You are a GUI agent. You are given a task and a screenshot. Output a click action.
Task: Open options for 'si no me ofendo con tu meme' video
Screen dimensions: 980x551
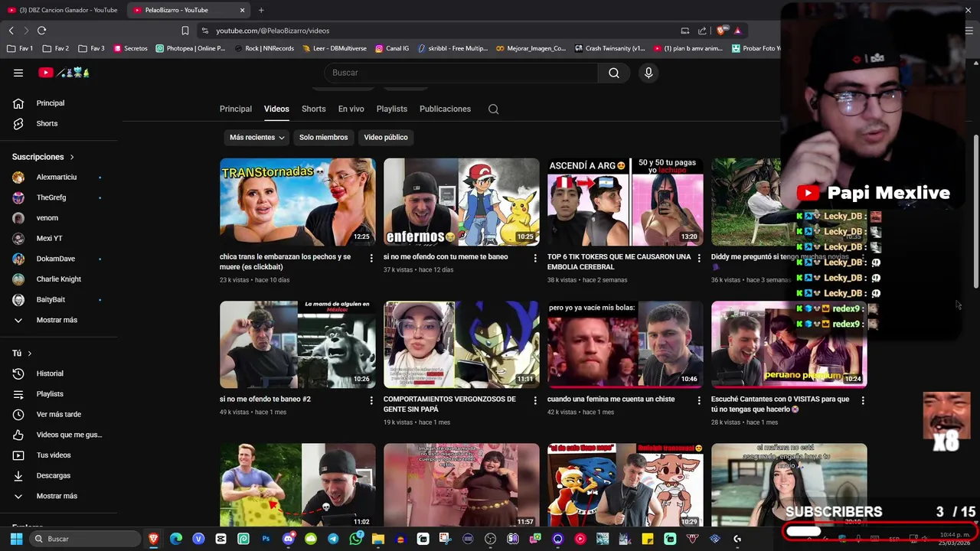tap(535, 258)
